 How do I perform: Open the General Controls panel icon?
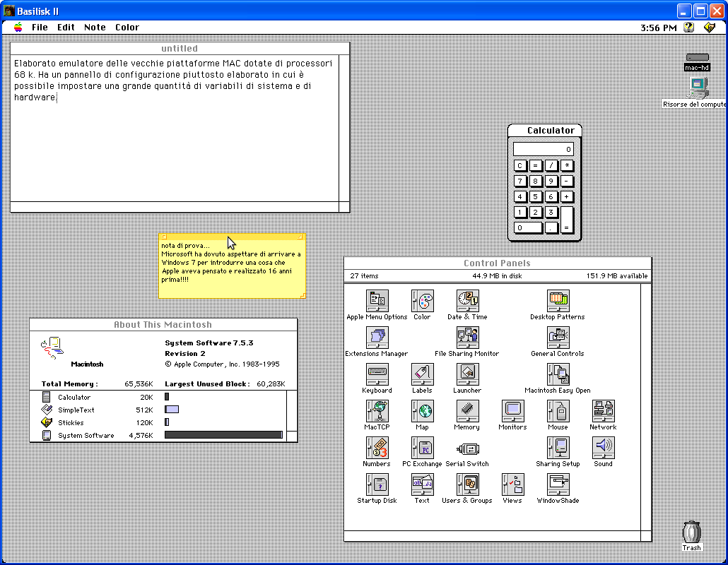[558, 338]
